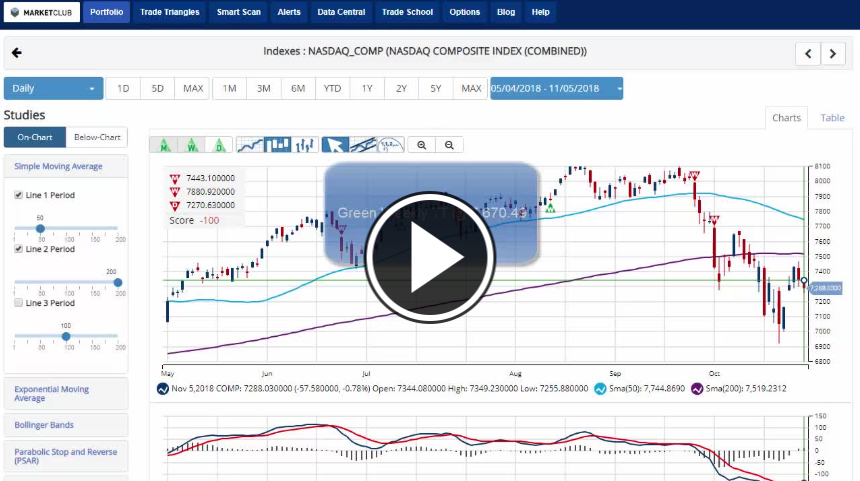Select the YTD time range button

pyautogui.click(x=332, y=89)
